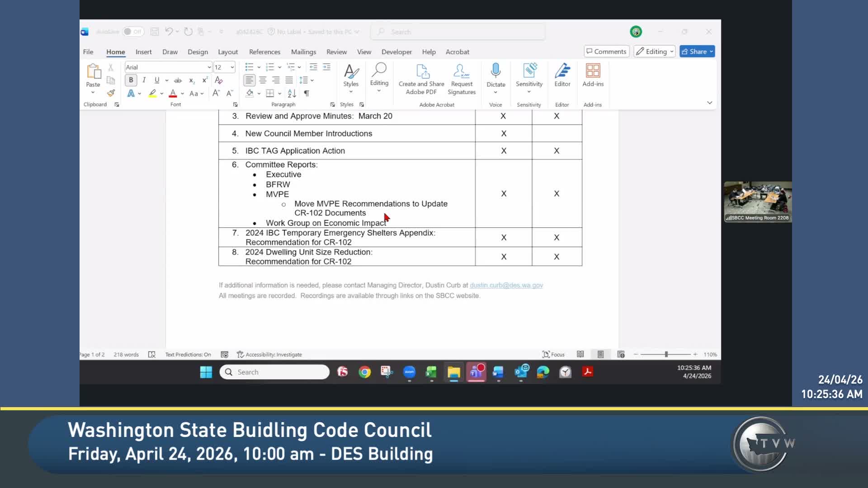
Task: Click the zoom level slider
Action: click(666, 355)
